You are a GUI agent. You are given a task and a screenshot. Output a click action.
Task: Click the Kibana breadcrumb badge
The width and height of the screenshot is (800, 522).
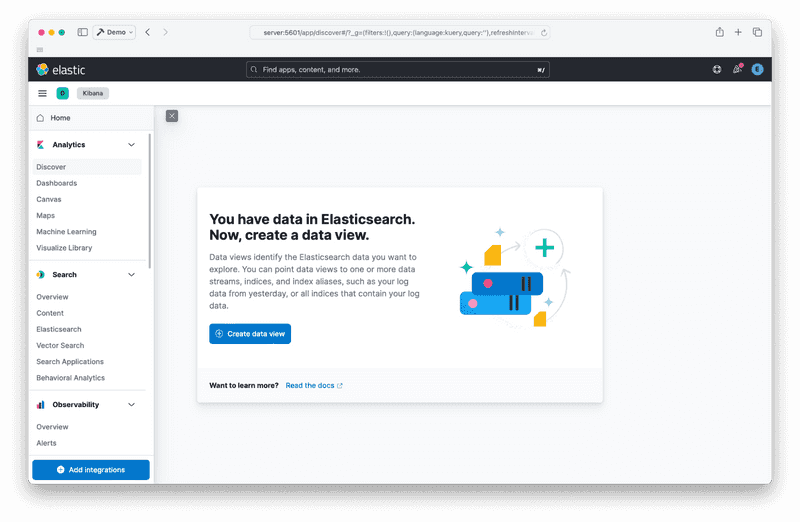(92, 93)
